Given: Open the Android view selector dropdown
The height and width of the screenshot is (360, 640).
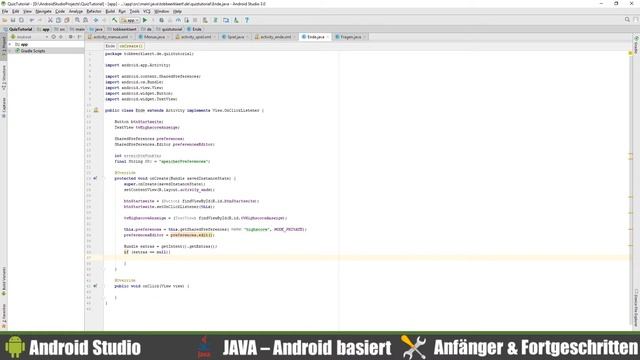Looking at the screenshot, I should (29, 37).
